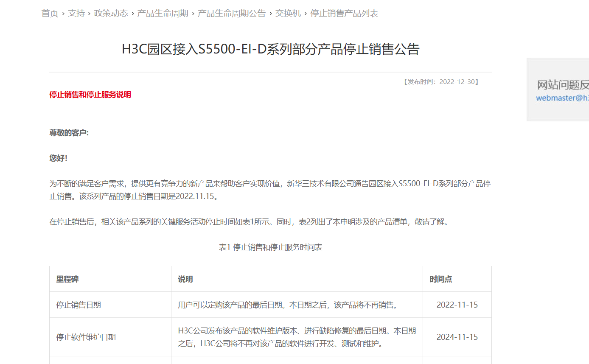
Task: Click the red 停止销售和停止服务说明 heading
Action: pos(90,95)
